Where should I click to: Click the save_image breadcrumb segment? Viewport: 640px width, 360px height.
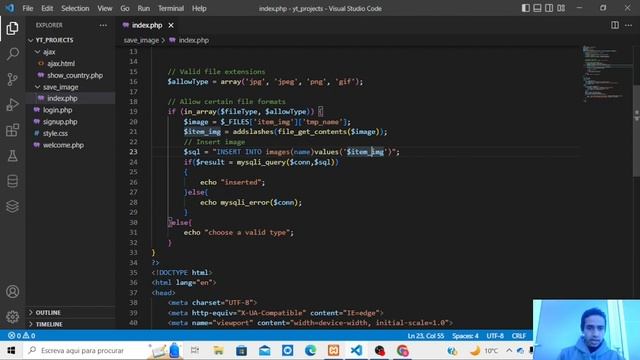(141, 40)
